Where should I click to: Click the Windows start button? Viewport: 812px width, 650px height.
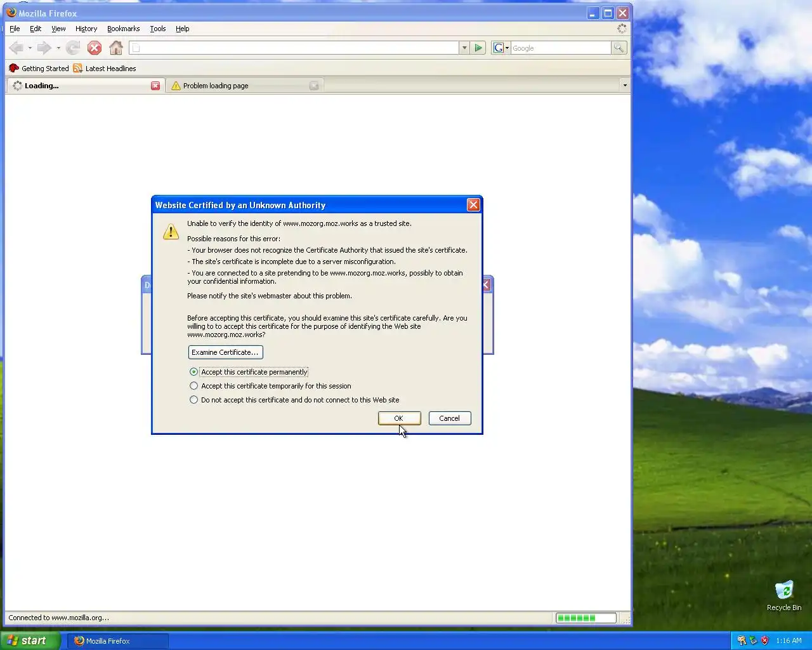(x=30, y=640)
